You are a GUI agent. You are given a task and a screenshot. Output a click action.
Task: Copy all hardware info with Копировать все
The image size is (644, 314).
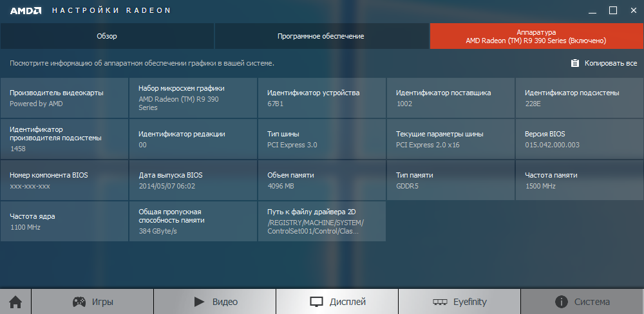[604, 63]
